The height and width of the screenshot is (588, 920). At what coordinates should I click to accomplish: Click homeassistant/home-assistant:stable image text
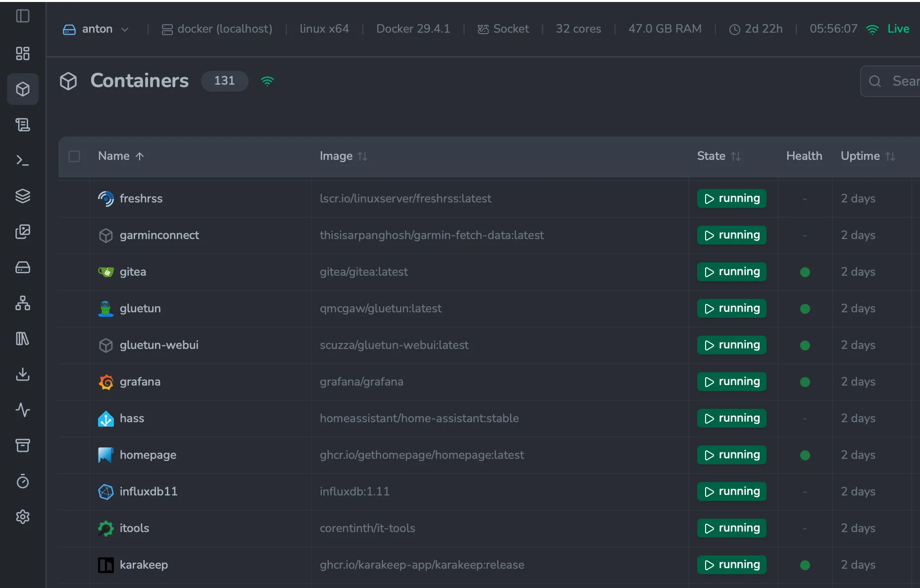(x=419, y=418)
